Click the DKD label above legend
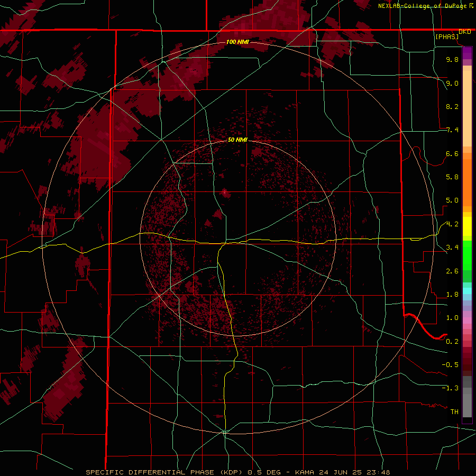The height and width of the screenshot is (476, 476). [x=465, y=31]
